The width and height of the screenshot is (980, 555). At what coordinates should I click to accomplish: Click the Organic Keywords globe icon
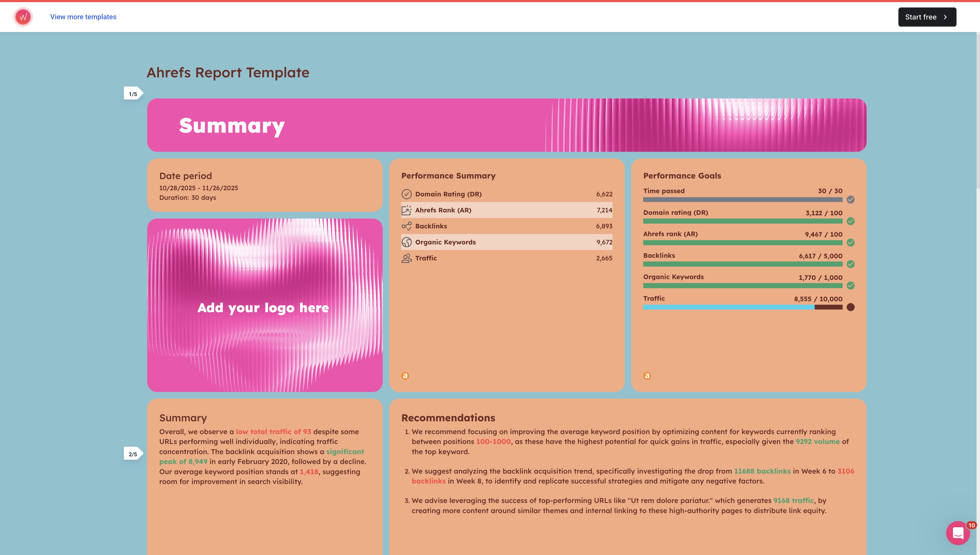tap(406, 242)
